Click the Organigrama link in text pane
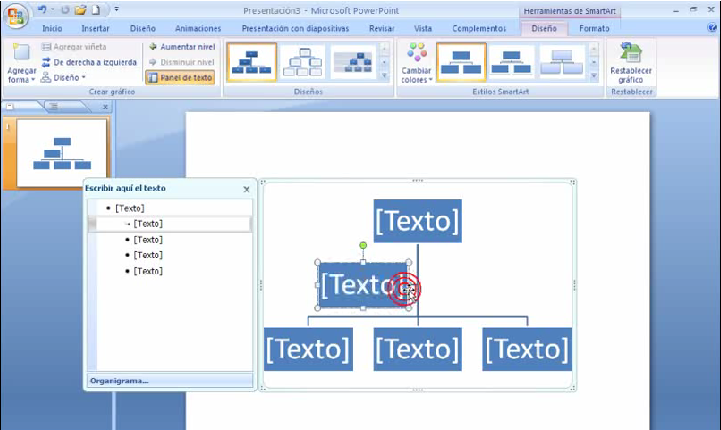 pos(119,380)
